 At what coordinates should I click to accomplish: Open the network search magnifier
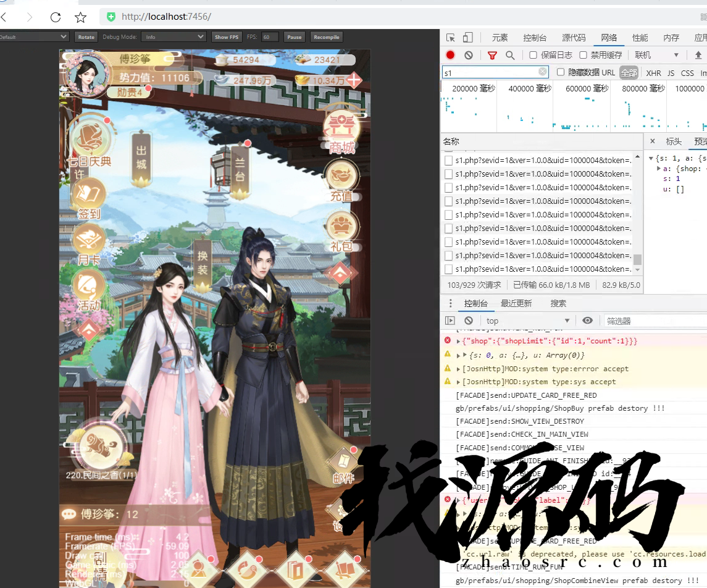510,55
